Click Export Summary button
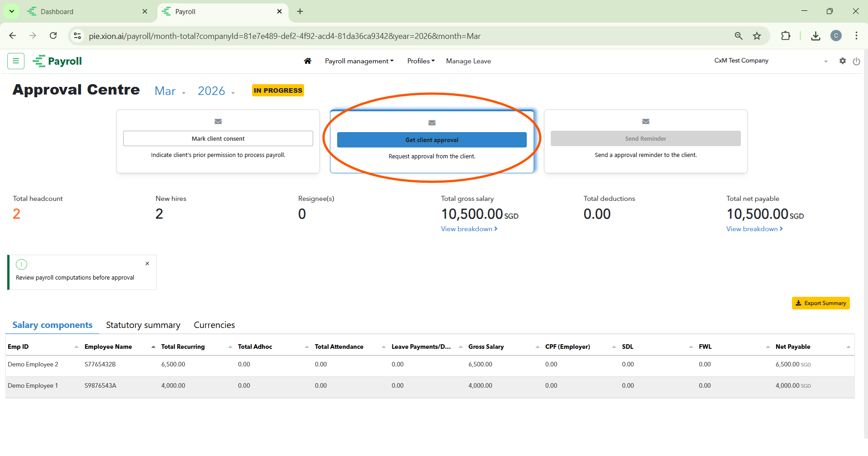 pos(820,303)
